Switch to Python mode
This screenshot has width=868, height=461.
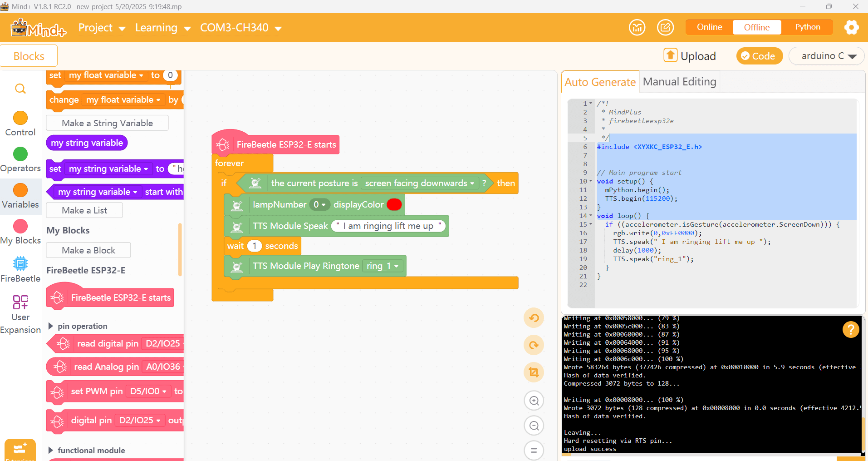(x=807, y=27)
